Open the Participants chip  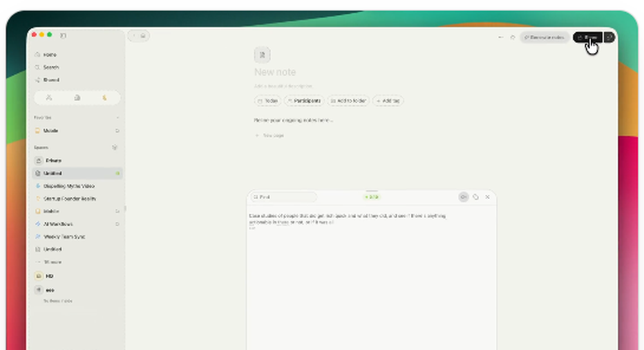click(304, 101)
